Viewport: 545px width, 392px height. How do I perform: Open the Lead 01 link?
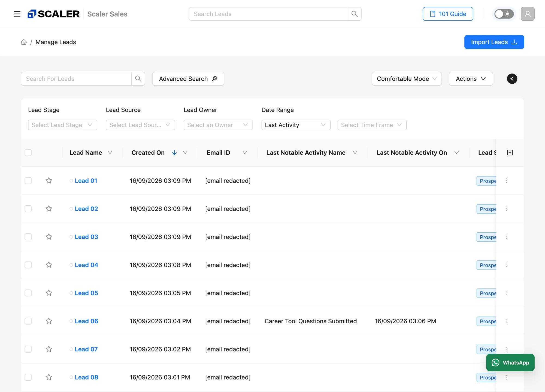click(86, 181)
